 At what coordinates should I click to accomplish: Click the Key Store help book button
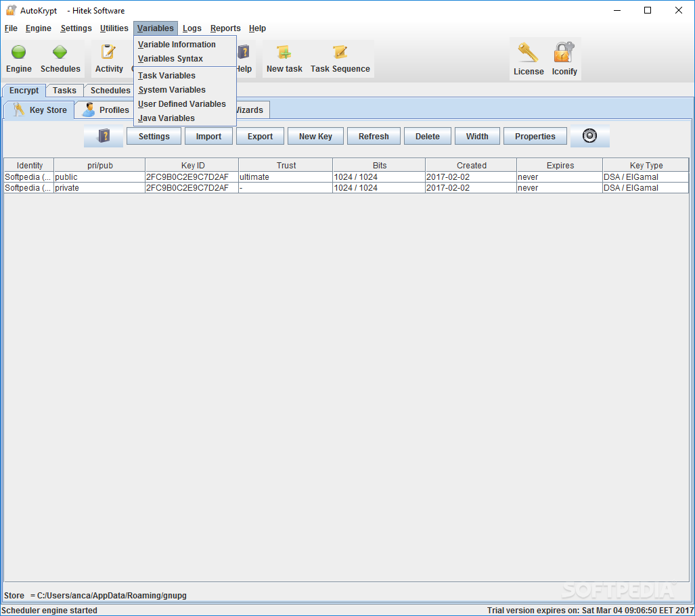[x=104, y=136]
